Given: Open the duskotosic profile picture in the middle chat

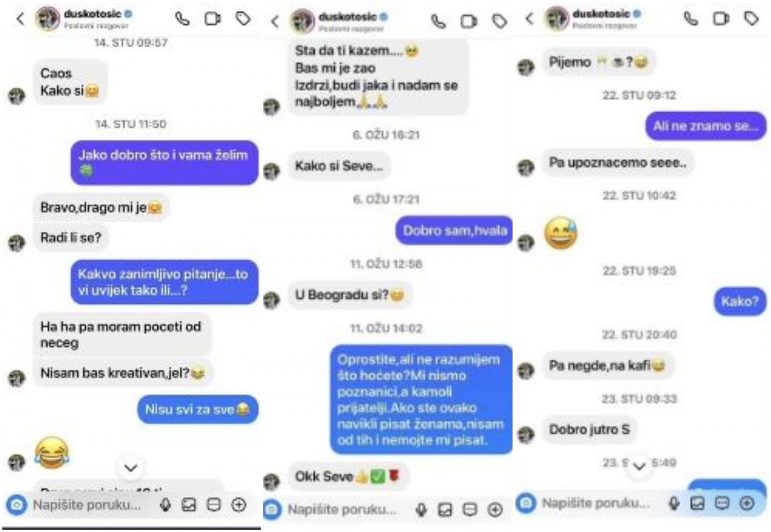Looking at the screenshot, I should point(303,20).
